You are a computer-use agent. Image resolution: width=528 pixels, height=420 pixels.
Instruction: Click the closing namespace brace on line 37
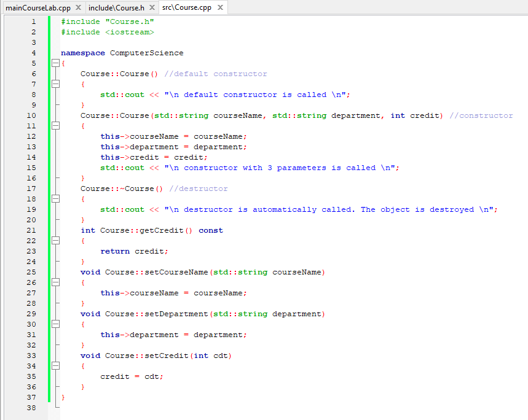pos(63,397)
